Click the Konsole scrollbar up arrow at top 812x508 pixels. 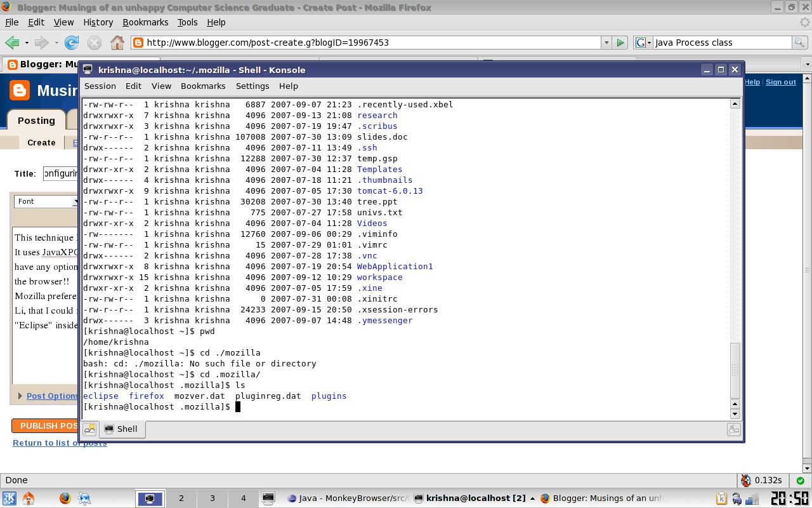tap(735, 104)
